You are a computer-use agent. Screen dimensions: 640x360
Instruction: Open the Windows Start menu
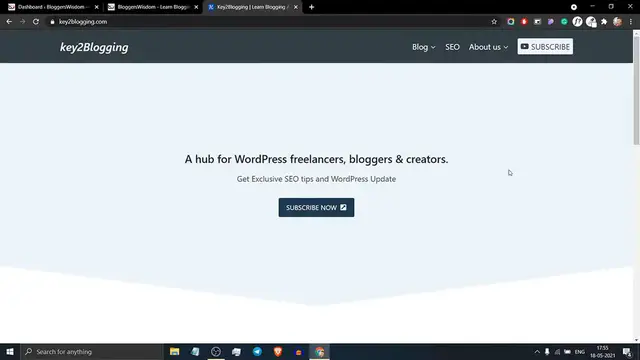10,351
